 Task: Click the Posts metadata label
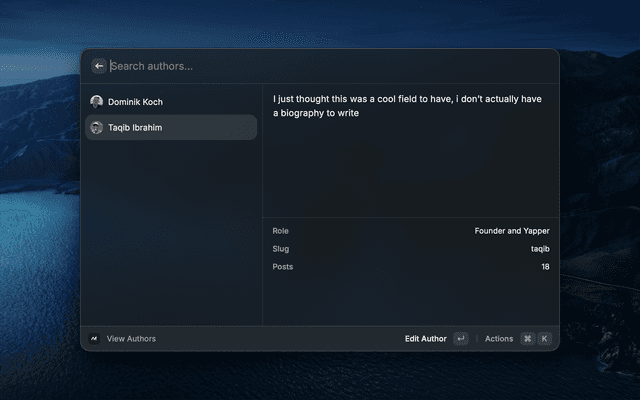[283, 267]
